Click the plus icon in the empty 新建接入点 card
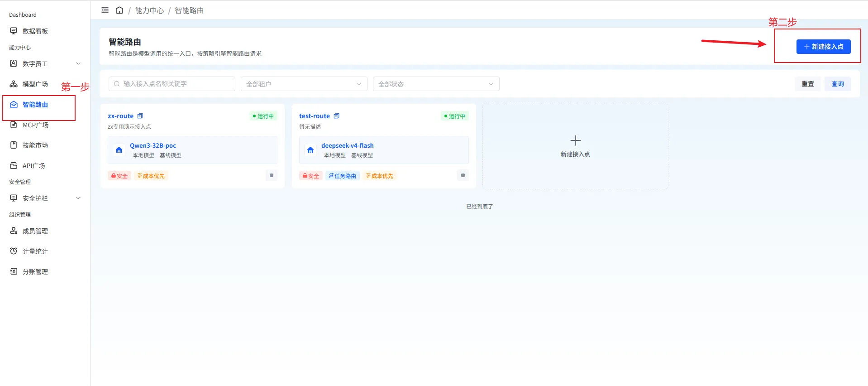Screen dimensions: 868x386 point(575,140)
